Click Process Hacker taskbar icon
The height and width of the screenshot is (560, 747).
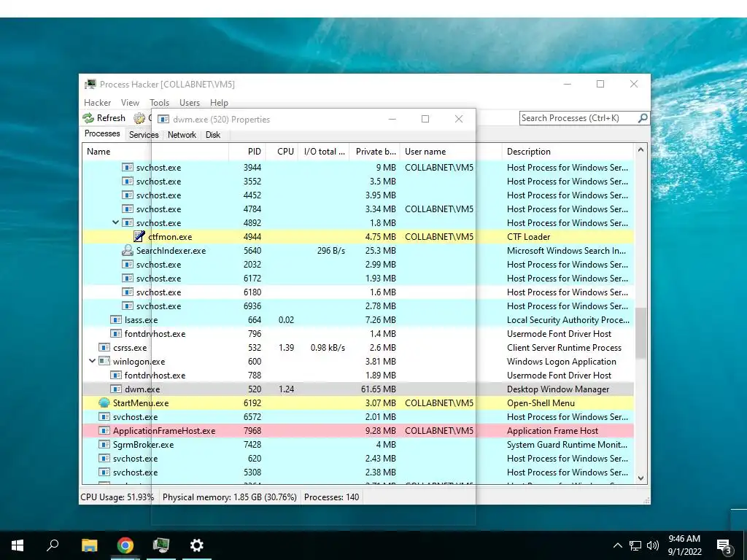tap(161, 545)
